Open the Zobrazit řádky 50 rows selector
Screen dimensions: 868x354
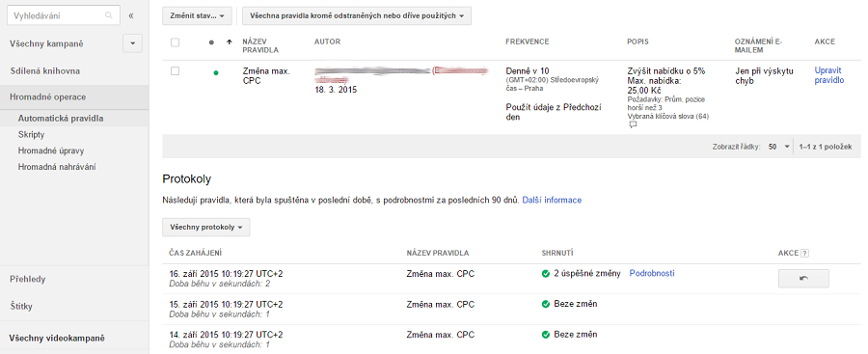coord(777,147)
